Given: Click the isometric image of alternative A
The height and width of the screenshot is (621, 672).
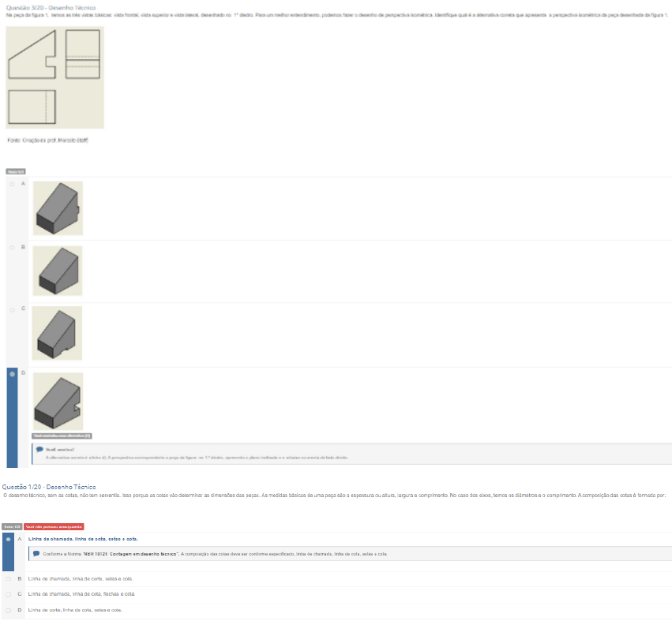Looking at the screenshot, I should (x=58, y=208).
